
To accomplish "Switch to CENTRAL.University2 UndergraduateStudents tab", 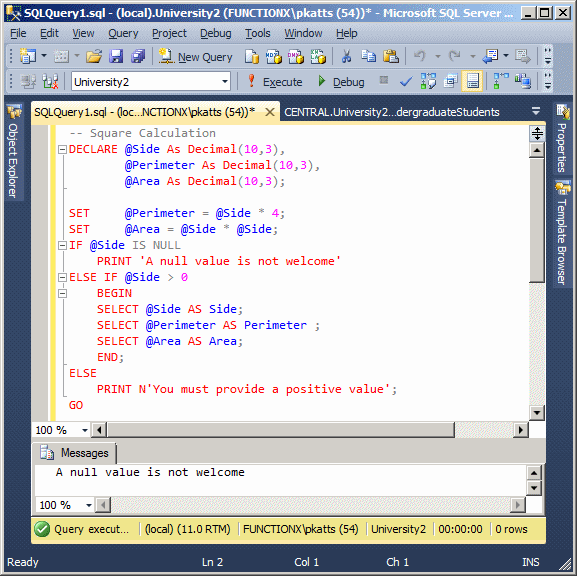I will click(392, 112).
